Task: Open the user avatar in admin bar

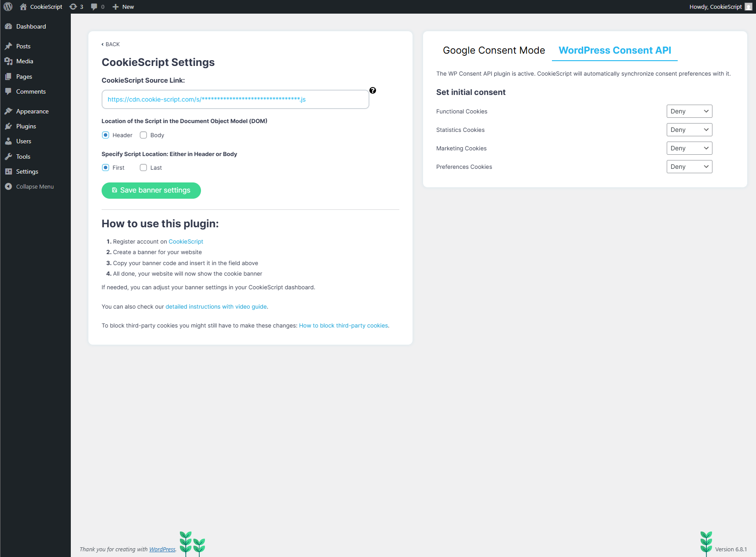Action: pyautogui.click(x=749, y=7)
